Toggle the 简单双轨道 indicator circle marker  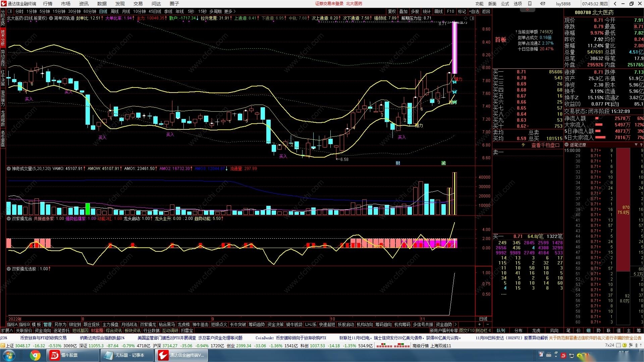51,18
